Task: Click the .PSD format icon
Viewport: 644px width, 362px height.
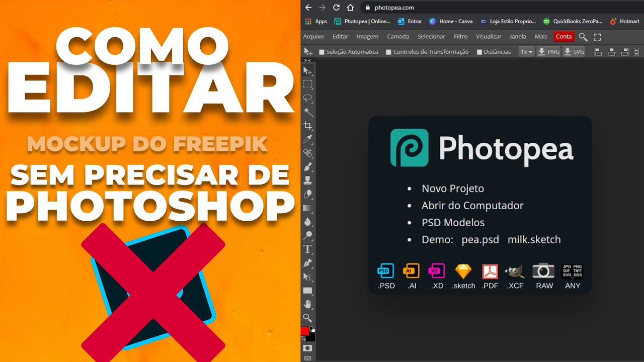Action: click(386, 271)
